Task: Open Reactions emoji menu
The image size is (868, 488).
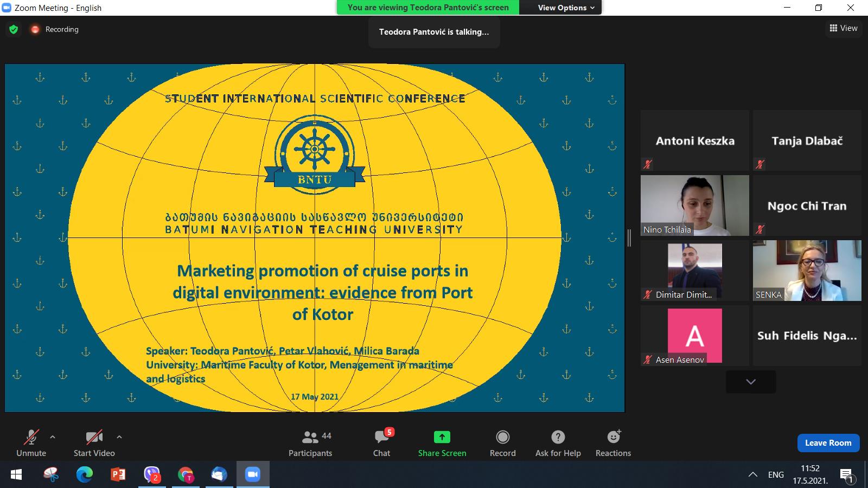Action: (x=614, y=444)
